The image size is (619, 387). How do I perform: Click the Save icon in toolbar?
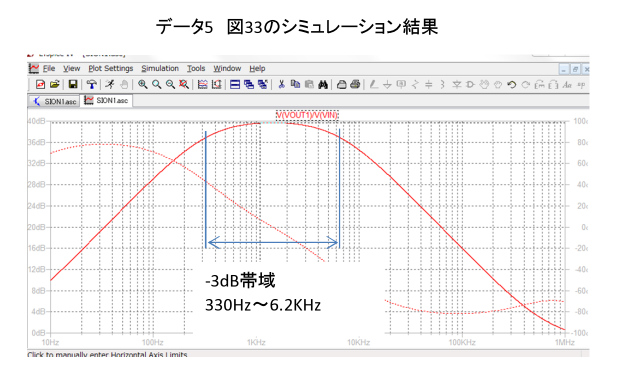[73, 85]
